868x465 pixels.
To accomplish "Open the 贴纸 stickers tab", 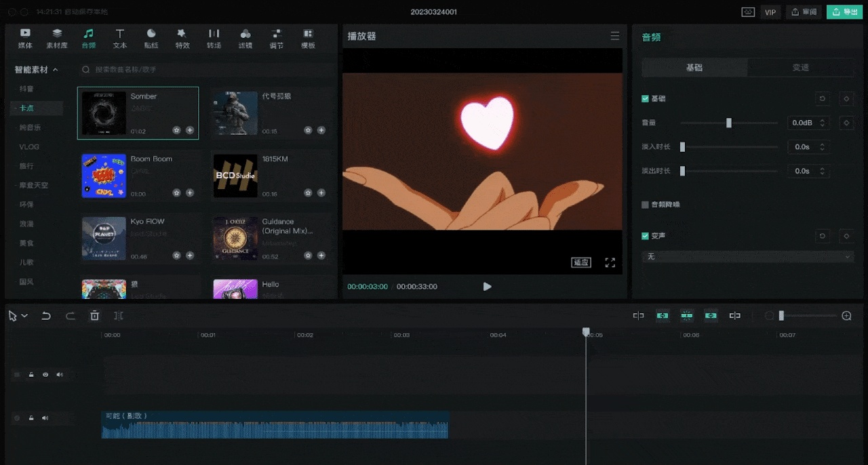I will [151, 39].
